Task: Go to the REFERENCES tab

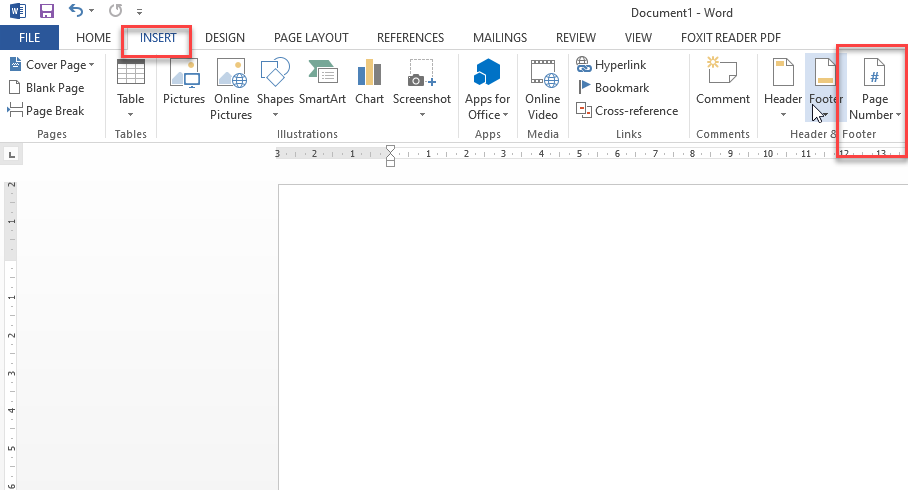Action: [410, 38]
